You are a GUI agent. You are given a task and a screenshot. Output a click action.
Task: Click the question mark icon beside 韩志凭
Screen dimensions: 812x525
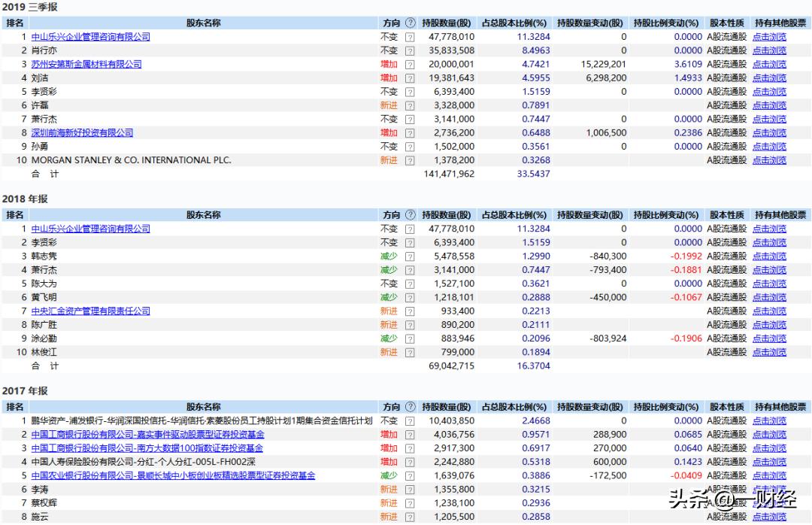point(409,256)
